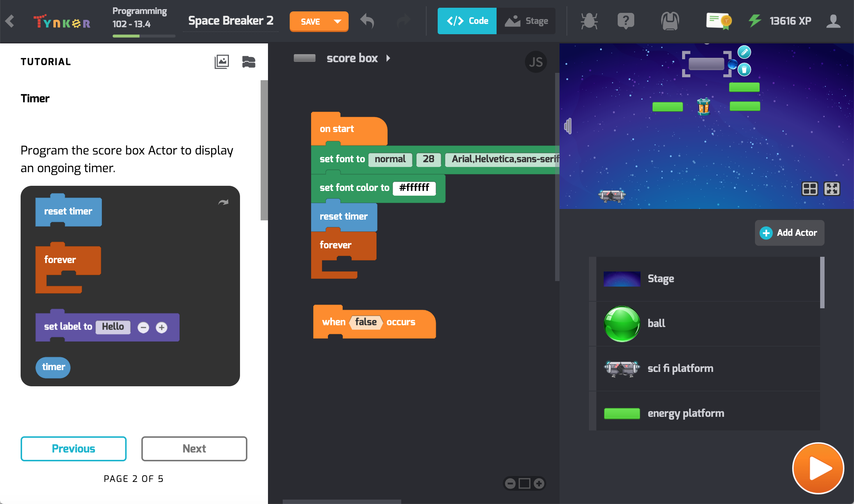Open the help question mark icon
Viewport: 854px width, 504px height.
coord(626,21)
